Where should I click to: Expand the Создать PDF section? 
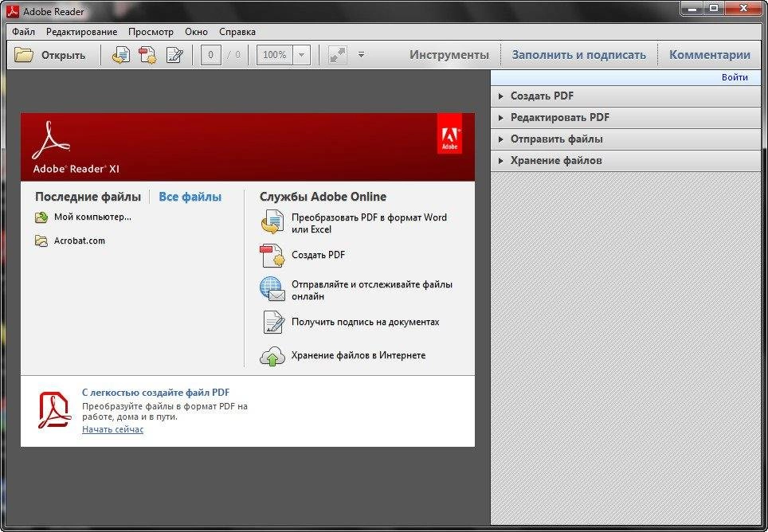click(x=626, y=96)
